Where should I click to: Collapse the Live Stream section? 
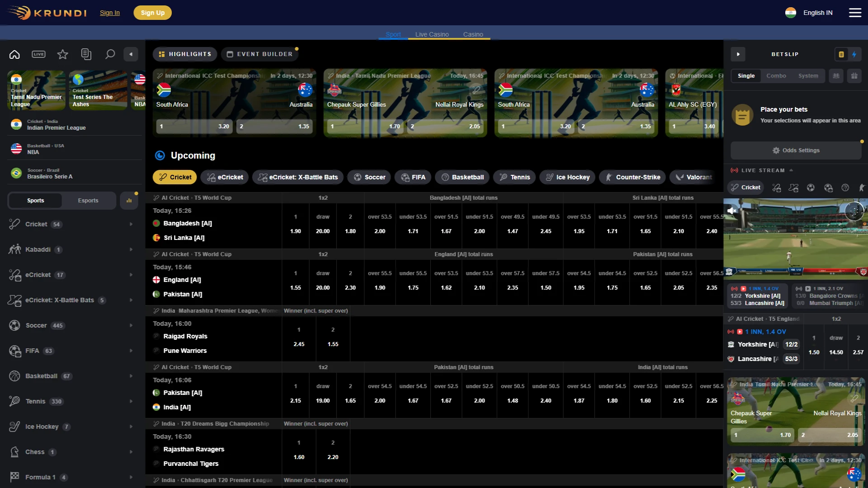[x=791, y=170]
